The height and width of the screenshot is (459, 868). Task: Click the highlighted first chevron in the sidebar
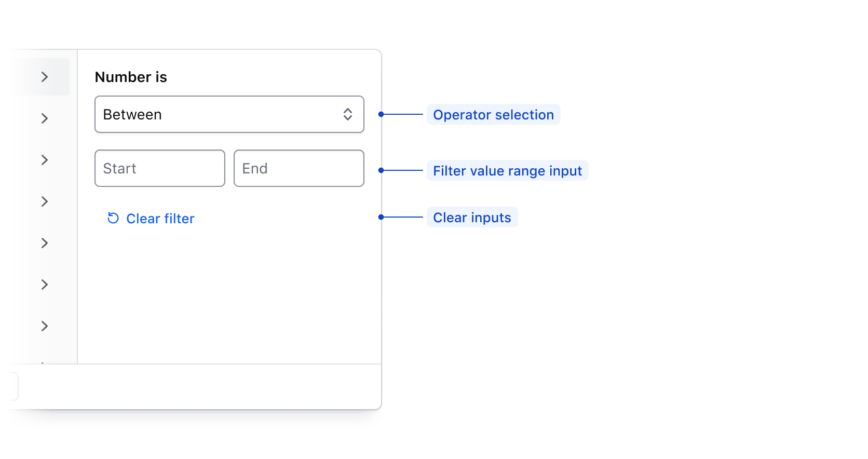45,77
